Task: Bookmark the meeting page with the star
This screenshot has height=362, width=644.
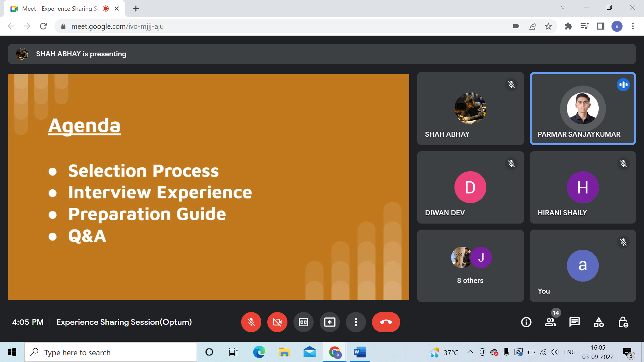Action: click(548, 26)
